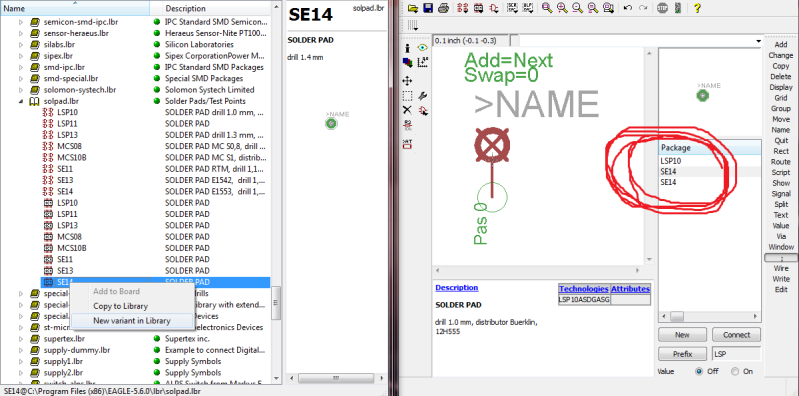Screen dimensions: 799x396
Task: Choose New variant in Library menu item
Action: pyautogui.click(x=131, y=321)
